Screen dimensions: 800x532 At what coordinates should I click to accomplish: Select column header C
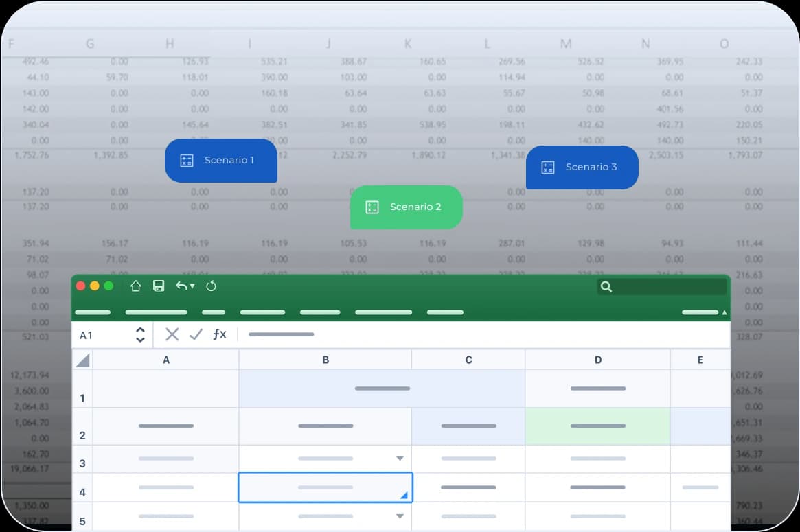[x=468, y=360]
